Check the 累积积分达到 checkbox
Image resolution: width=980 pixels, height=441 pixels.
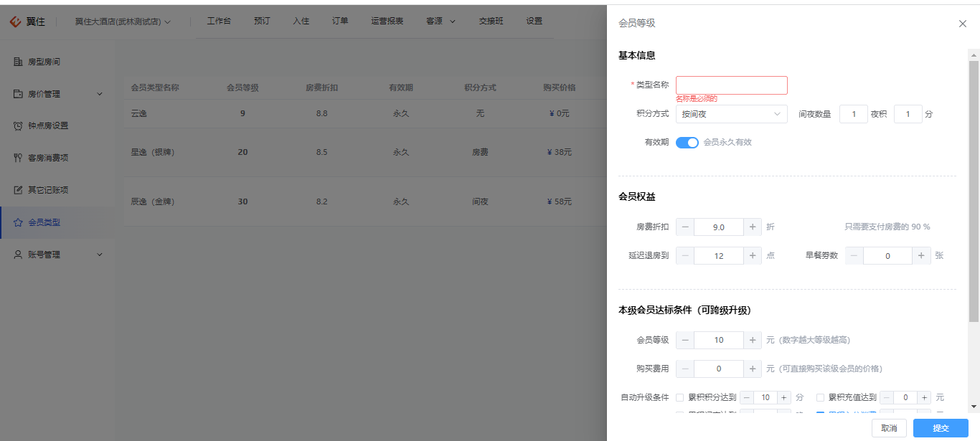point(680,397)
